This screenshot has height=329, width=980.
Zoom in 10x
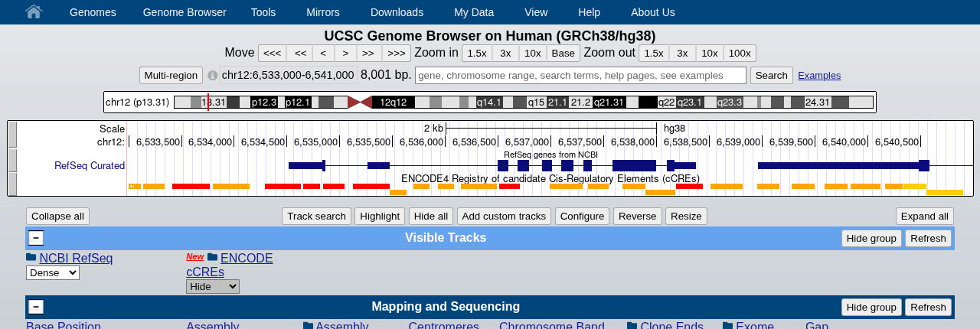[x=533, y=53]
